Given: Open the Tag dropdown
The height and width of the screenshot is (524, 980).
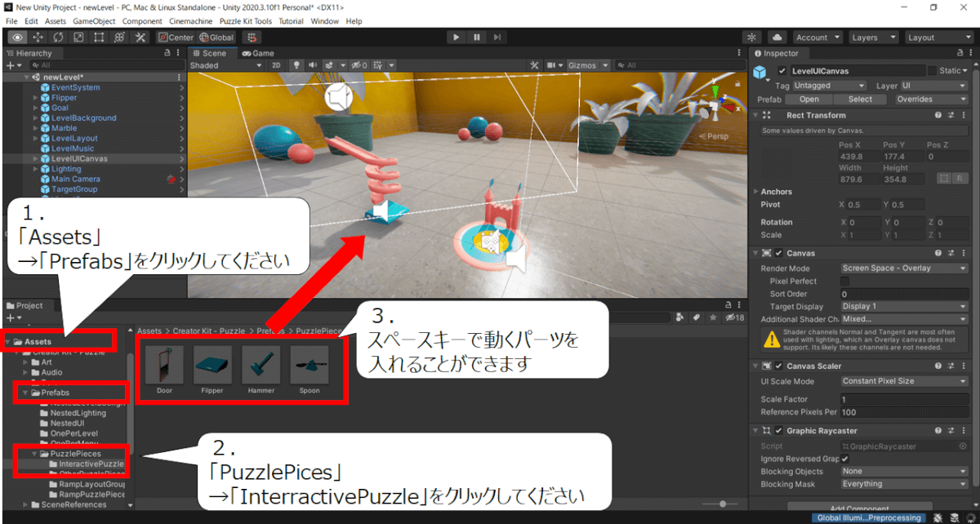Looking at the screenshot, I should coord(829,86).
